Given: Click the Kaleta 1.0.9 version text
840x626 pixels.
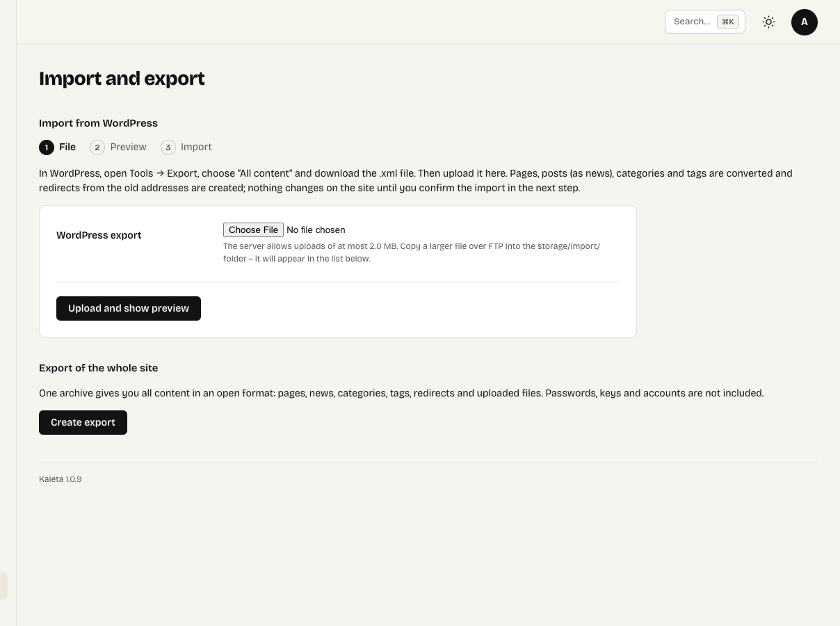Looking at the screenshot, I should 60,479.
